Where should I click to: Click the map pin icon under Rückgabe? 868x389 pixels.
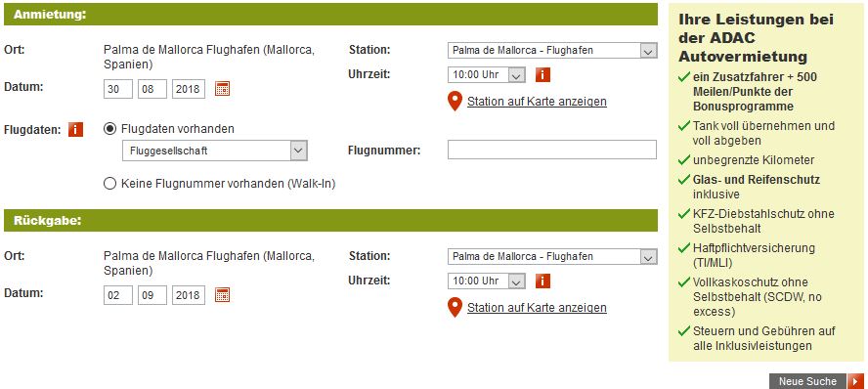coord(455,308)
